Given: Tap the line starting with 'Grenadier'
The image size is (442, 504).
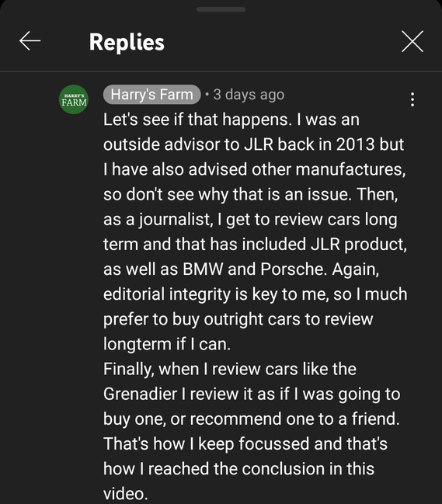Looking at the screenshot, I should [x=252, y=394].
